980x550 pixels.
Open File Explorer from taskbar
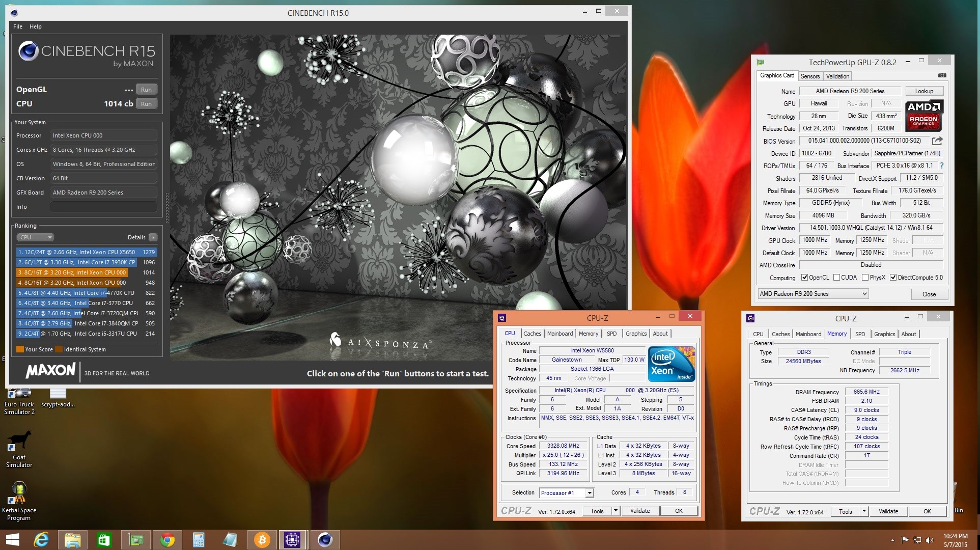(x=73, y=540)
